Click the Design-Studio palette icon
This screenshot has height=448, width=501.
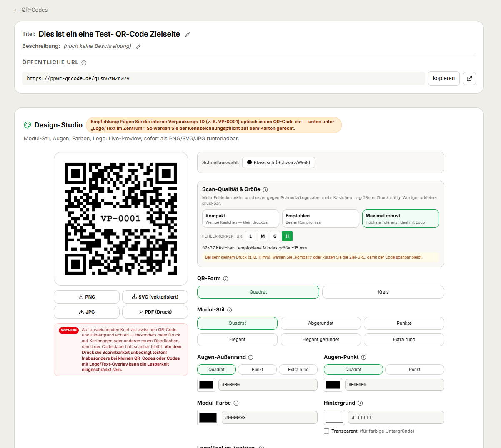[28, 125]
